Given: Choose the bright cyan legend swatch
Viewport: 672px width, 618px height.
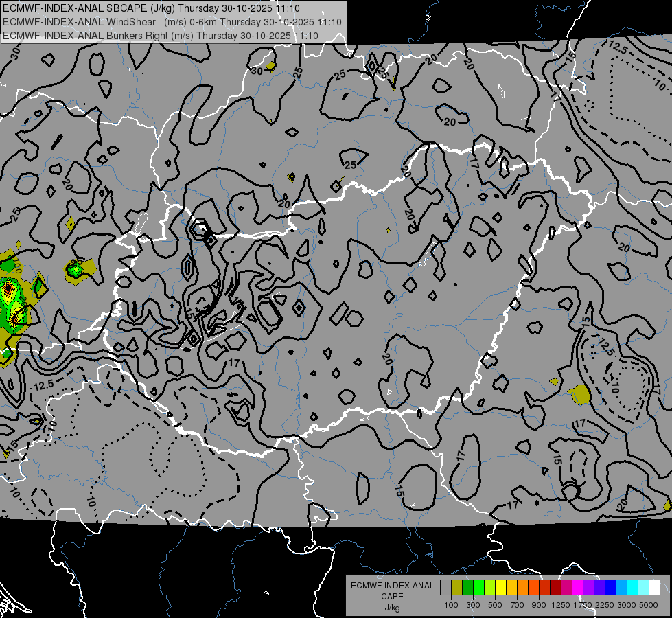Looking at the screenshot, I should 632,587.
